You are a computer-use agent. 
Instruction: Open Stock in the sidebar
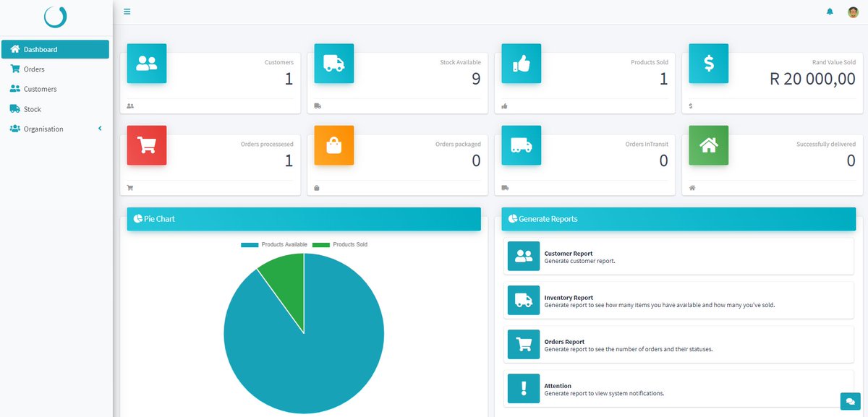pyautogui.click(x=55, y=109)
